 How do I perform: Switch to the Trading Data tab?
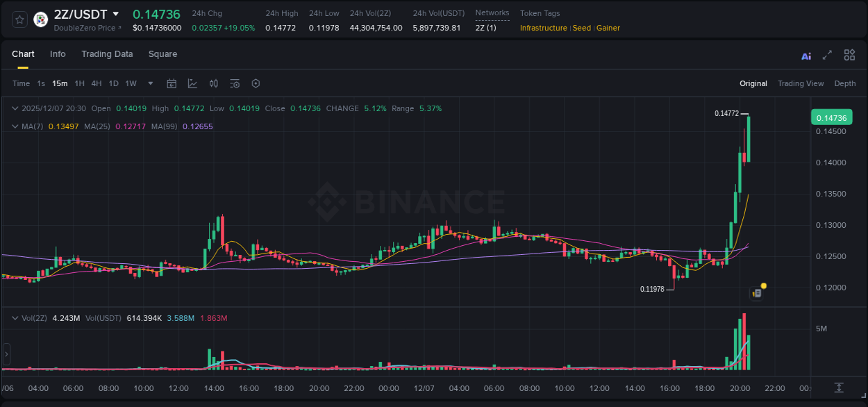pos(107,54)
